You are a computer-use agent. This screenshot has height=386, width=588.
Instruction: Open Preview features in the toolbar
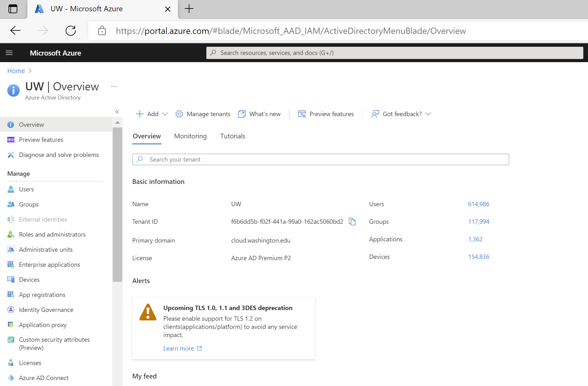click(326, 114)
